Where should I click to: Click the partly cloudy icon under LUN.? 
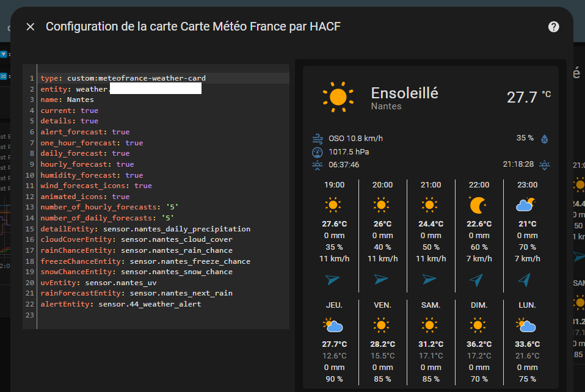coord(526,325)
